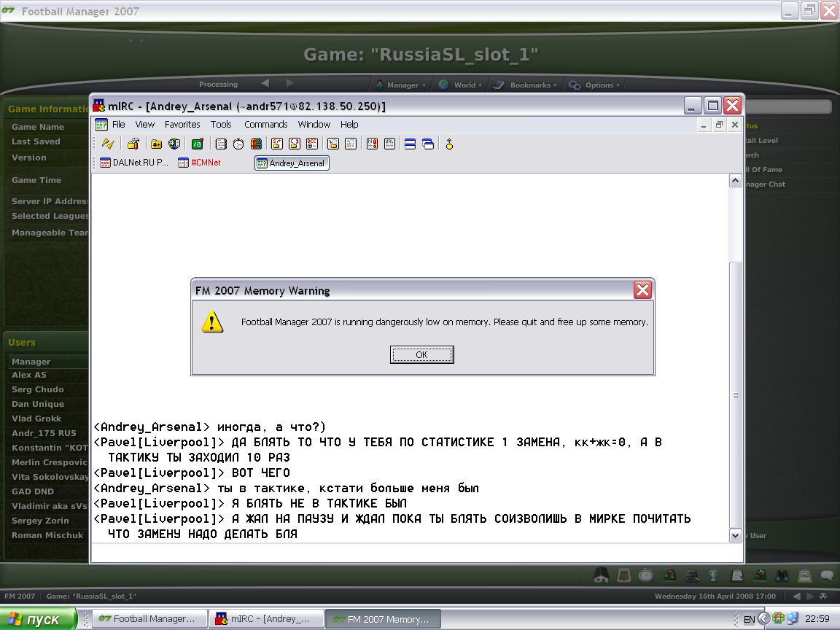840x630 pixels.
Task: Click the URL list toolbar icon
Action: tap(389, 144)
